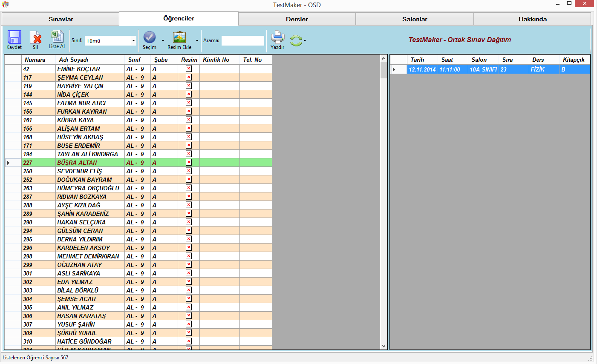Click the Kaydet save icon
The height and width of the screenshot is (364, 597).
pos(14,37)
